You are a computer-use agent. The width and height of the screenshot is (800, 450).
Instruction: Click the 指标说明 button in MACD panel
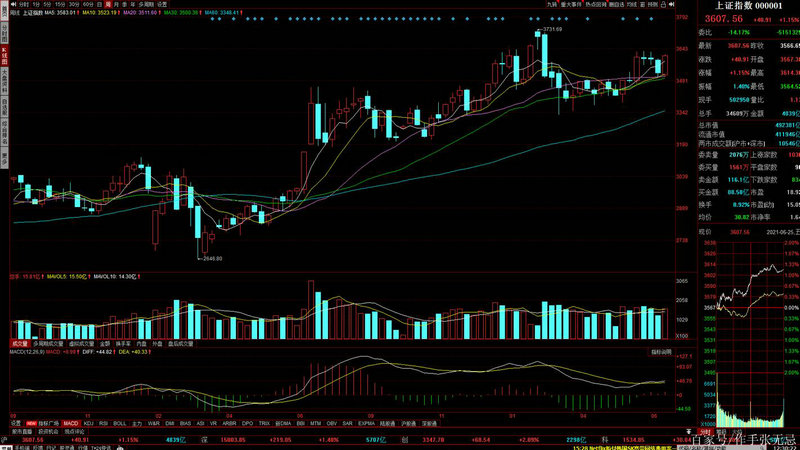tap(663, 352)
